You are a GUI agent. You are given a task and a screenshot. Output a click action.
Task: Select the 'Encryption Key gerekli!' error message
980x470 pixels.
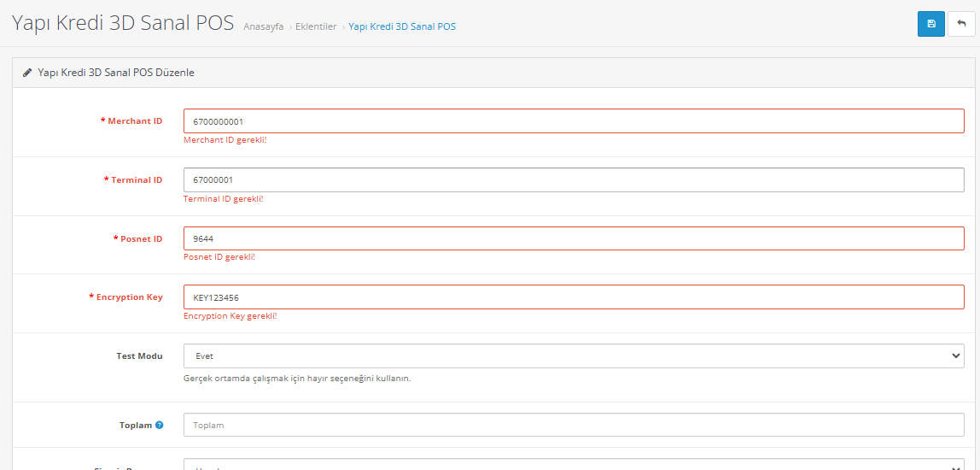pyautogui.click(x=230, y=316)
